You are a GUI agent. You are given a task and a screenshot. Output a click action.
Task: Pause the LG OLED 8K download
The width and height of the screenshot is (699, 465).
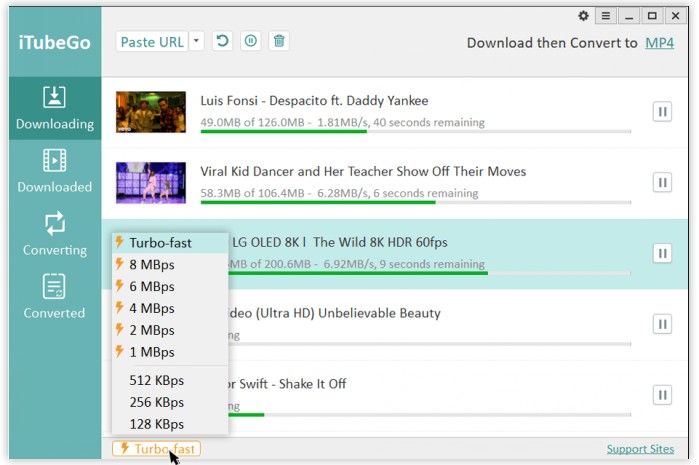coord(662,253)
